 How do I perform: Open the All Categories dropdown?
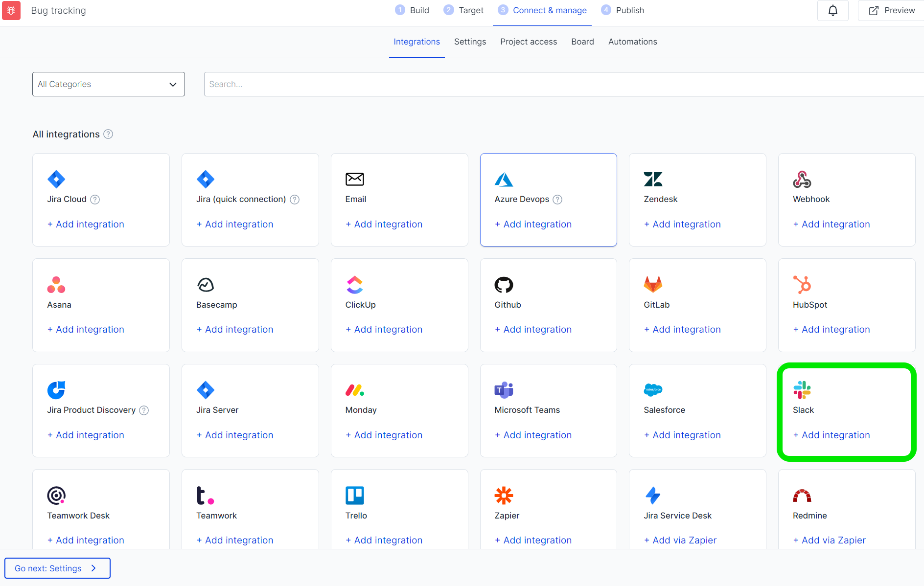pyautogui.click(x=109, y=84)
